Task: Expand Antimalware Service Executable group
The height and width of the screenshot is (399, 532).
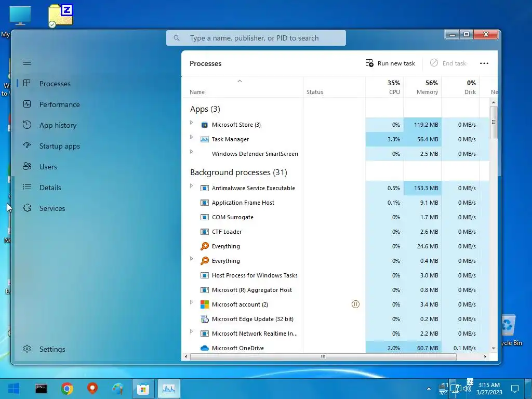Action: point(191,186)
